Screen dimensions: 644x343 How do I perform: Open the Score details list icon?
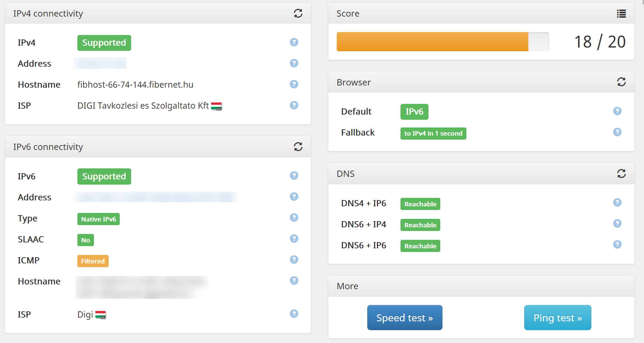pos(621,14)
